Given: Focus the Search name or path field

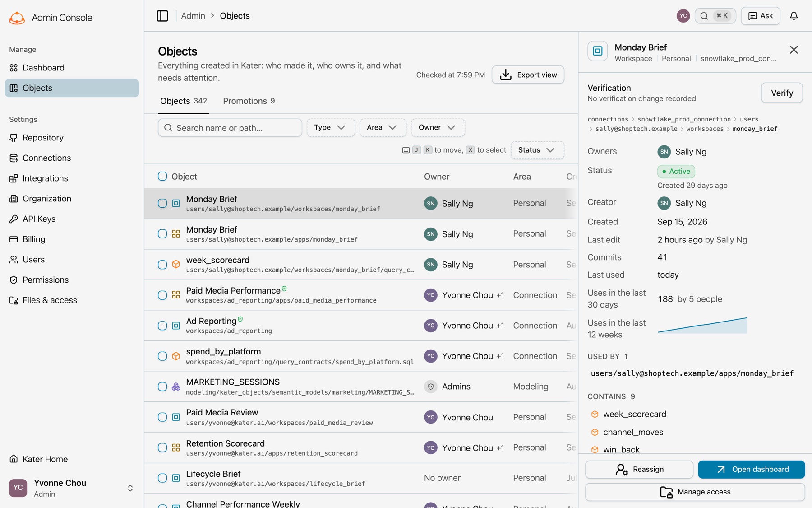Looking at the screenshot, I should pos(230,128).
